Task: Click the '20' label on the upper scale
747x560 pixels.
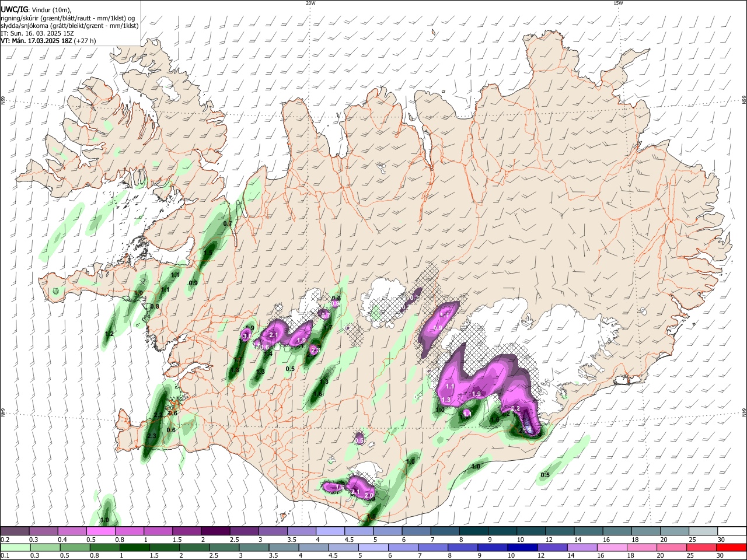Action: point(664,540)
